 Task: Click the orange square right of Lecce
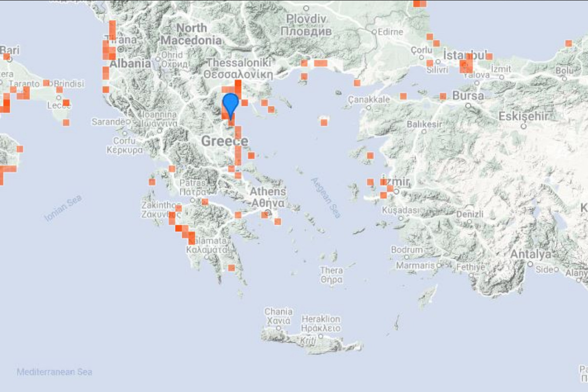66,102
